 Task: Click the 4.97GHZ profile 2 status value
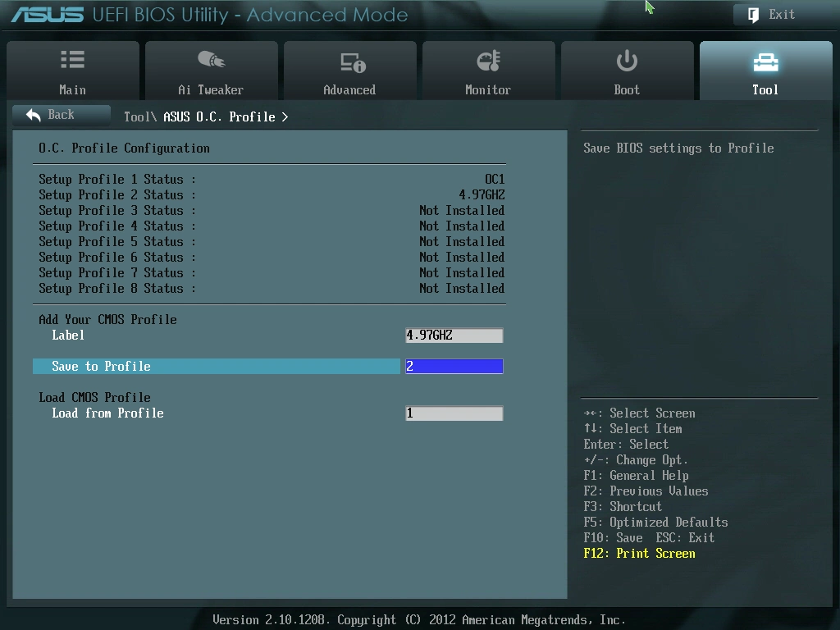pyautogui.click(x=482, y=194)
